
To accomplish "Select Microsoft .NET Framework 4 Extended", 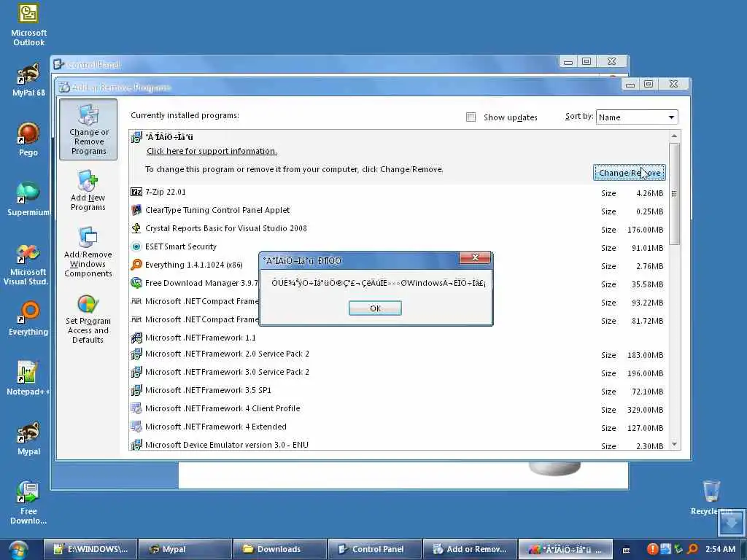I will click(x=398, y=427).
